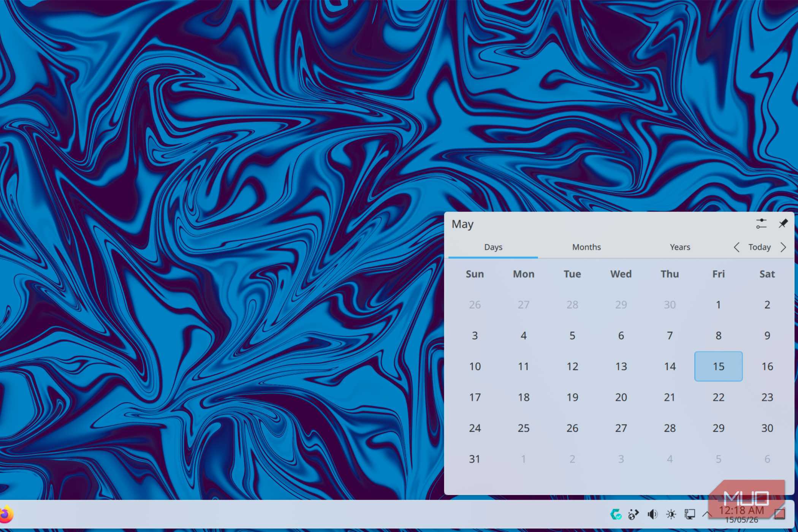798x532 pixels.
Task: Select Thursday May 28 in the calendar
Action: point(670,428)
